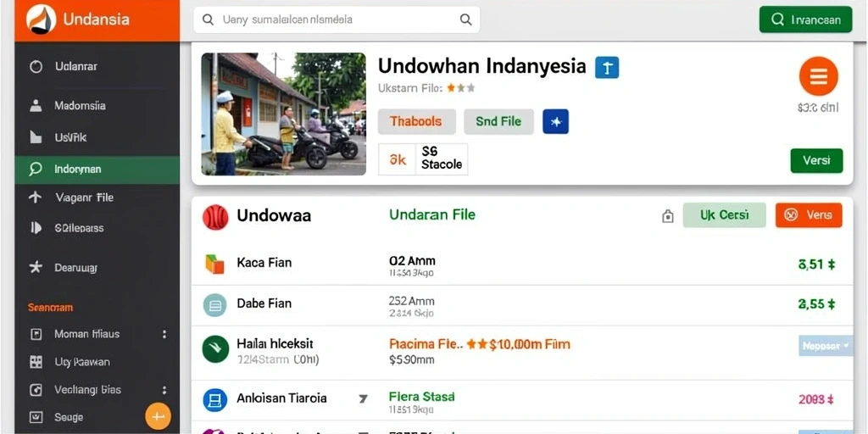
Task: Click the orange Thabools button
Action: 416,122
